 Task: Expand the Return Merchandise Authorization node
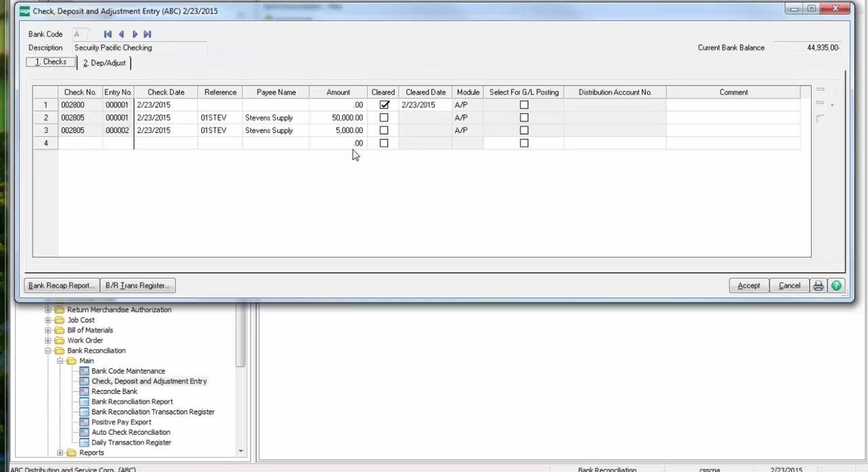[48, 310]
